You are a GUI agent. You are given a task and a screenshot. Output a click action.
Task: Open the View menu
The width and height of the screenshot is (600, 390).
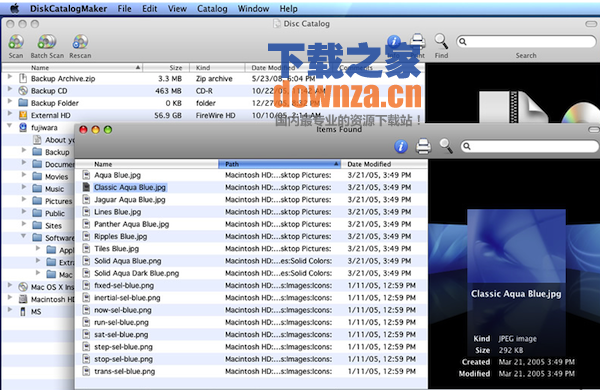coord(177,8)
